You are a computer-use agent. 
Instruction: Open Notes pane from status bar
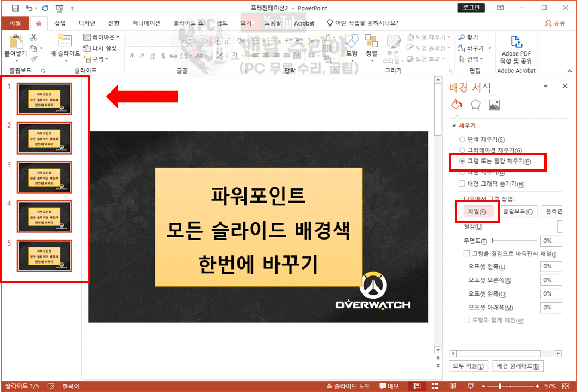coord(348,386)
